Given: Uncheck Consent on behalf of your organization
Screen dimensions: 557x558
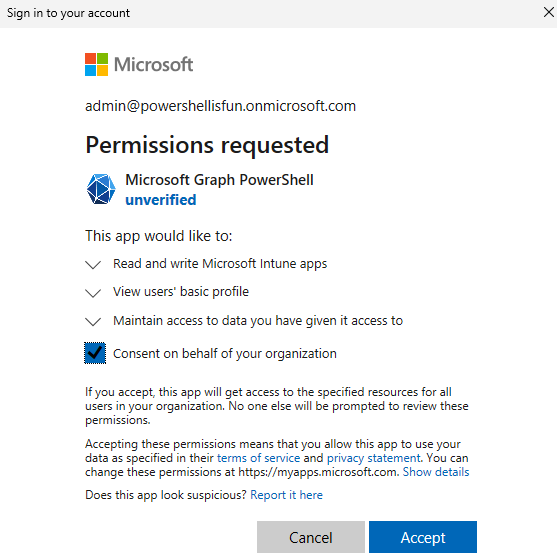Looking at the screenshot, I should pyautogui.click(x=95, y=353).
